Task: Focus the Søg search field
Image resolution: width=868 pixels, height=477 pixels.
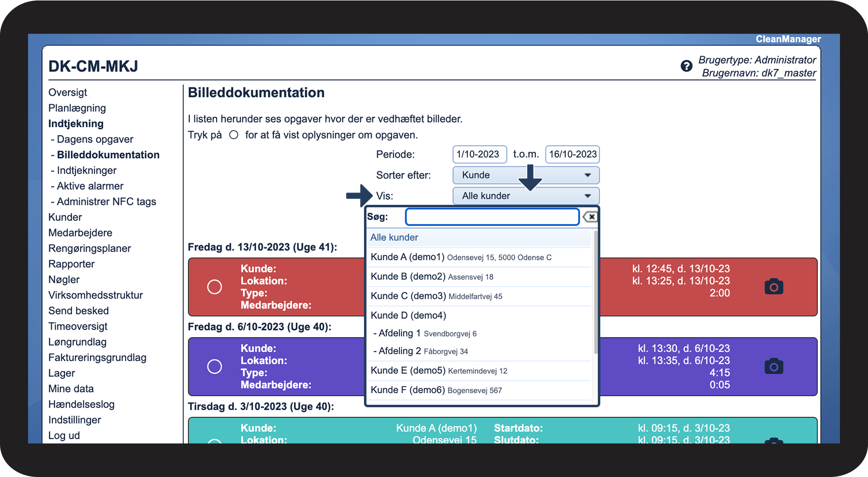Action: click(492, 217)
